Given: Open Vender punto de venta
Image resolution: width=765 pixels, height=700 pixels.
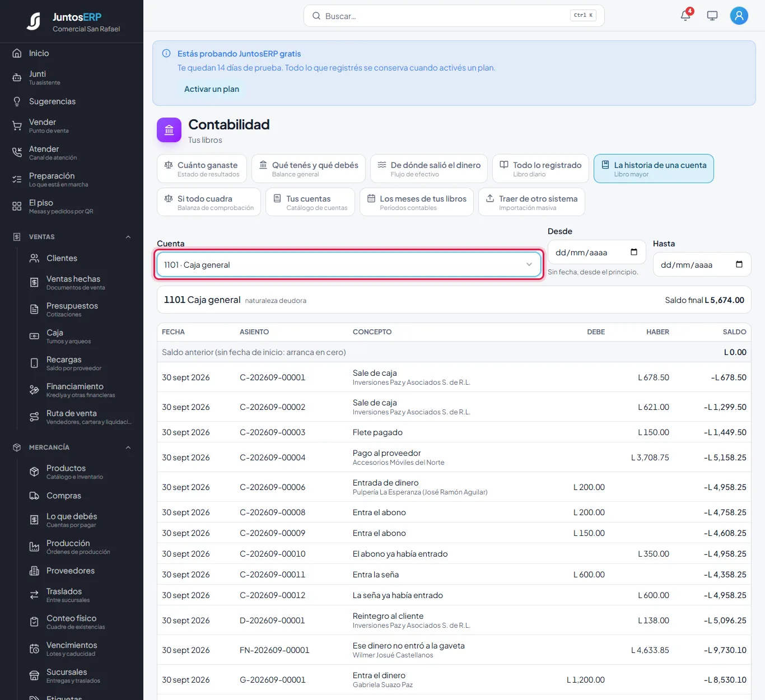Looking at the screenshot, I should coord(72,125).
